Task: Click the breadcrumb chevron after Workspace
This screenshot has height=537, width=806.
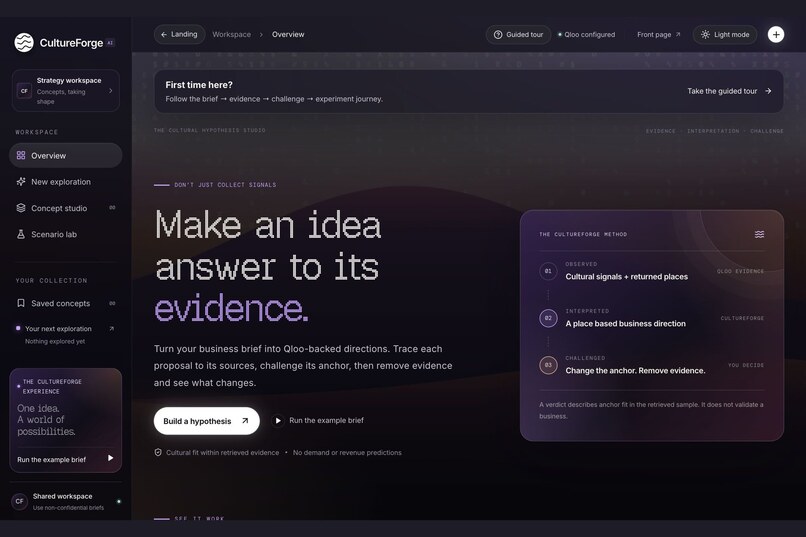Action: (x=261, y=34)
